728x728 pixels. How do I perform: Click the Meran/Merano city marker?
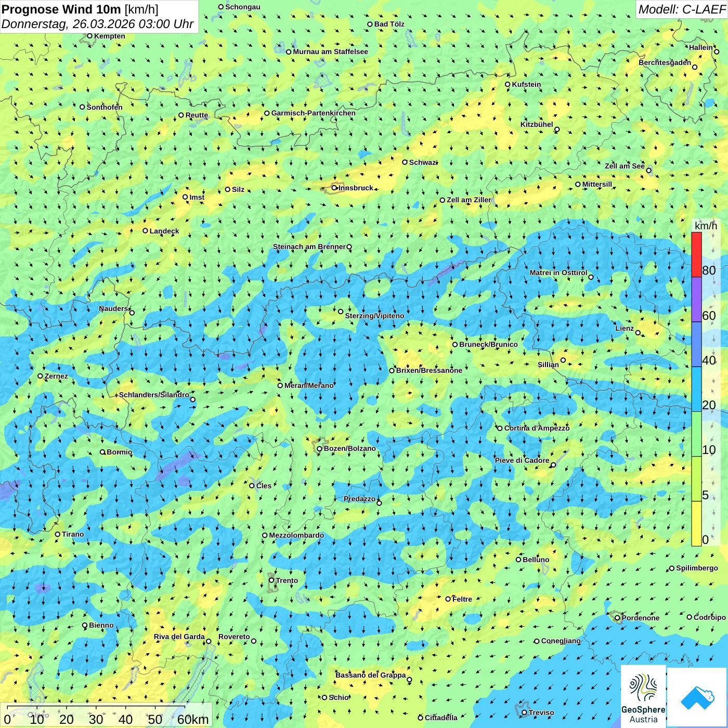pyautogui.click(x=280, y=385)
